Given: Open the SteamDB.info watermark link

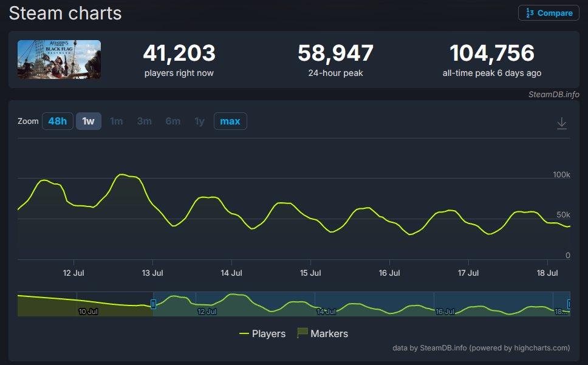Looking at the screenshot, I should click(553, 94).
